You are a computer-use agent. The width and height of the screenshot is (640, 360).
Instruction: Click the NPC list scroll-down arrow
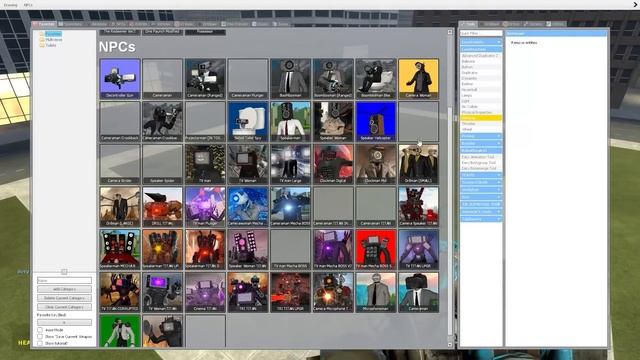[x=450, y=344]
